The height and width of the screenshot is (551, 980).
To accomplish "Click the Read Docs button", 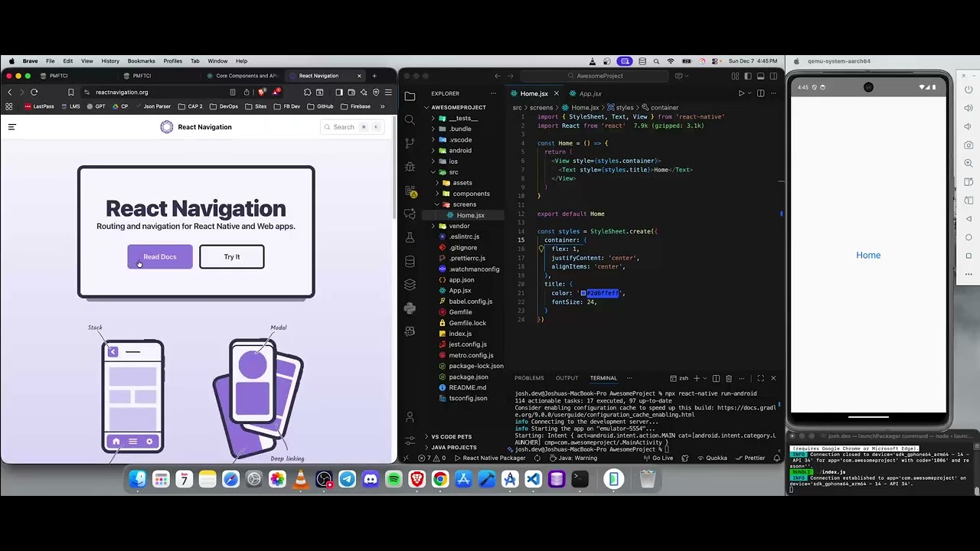I will pyautogui.click(x=159, y=257).
